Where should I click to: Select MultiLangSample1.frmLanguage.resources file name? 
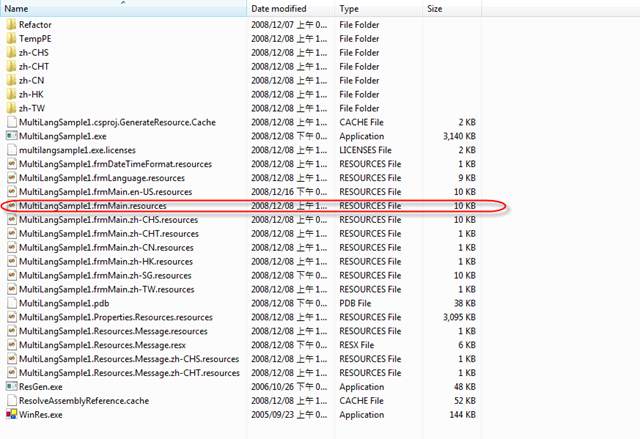[x=102, y=178]
